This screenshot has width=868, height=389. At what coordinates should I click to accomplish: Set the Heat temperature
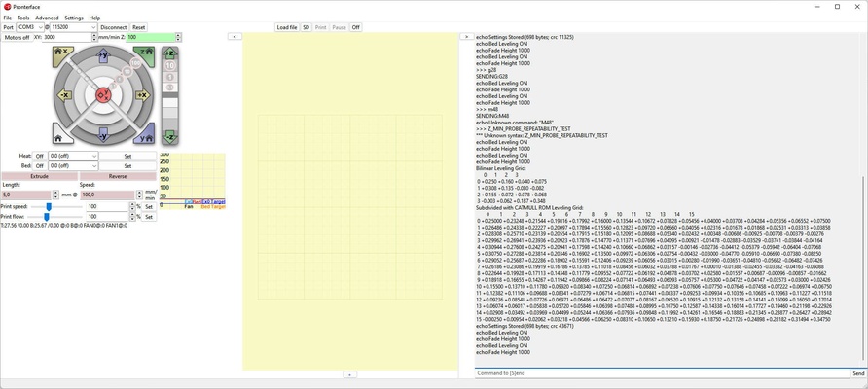tap(127, 156)
